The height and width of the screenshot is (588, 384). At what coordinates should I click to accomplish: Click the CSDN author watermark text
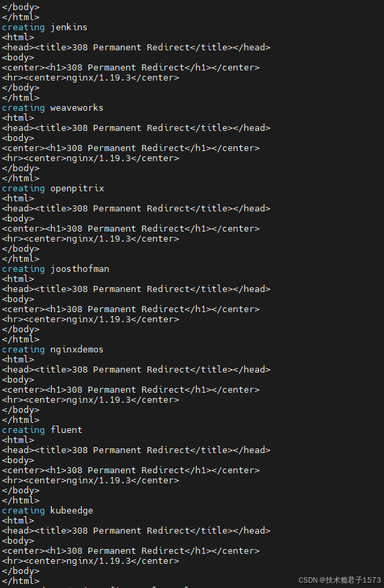click(340, 580)
